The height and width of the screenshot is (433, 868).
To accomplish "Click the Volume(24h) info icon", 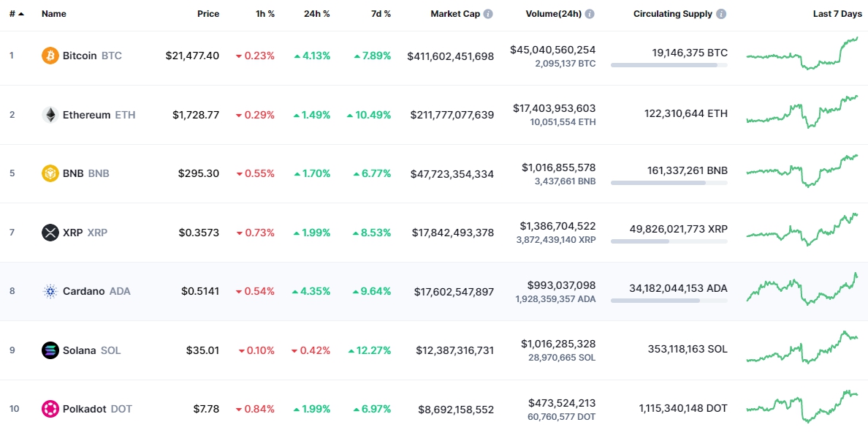I will (x=590, y=14).
